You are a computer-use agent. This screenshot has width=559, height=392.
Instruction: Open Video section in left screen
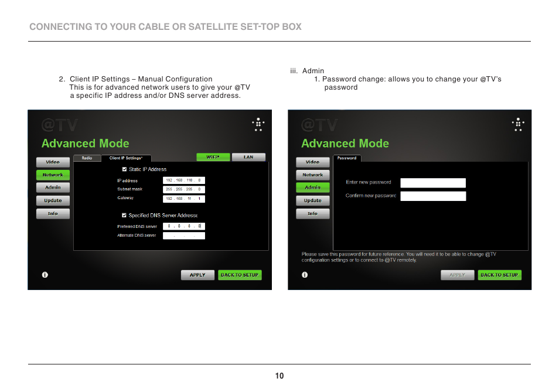point(53,162)
